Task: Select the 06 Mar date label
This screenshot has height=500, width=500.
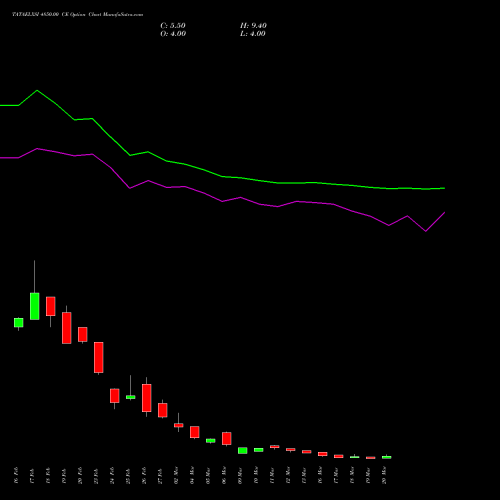Action: 224,475
